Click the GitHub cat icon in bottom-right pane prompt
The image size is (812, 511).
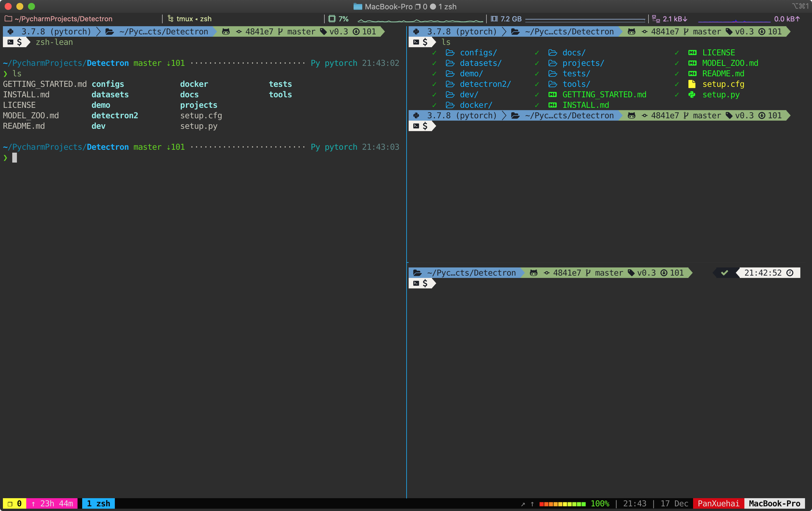coord(533,273)
